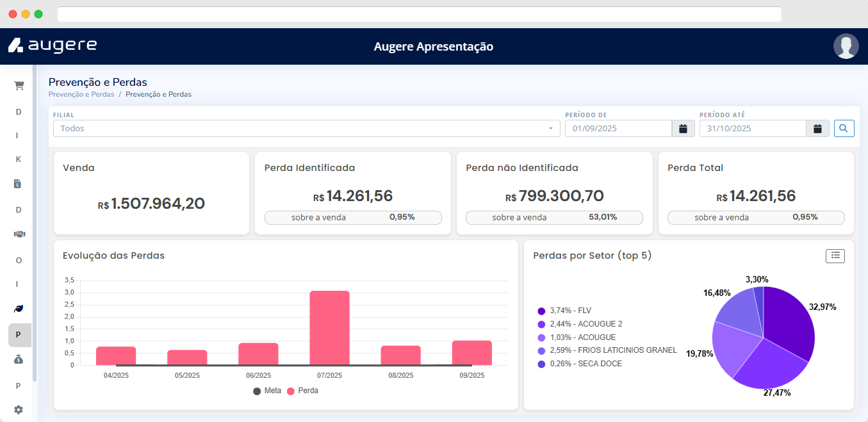Click the Prevenção e Perdas breadcrumb link
The height and width of the screenshot is (422, 868).
click(x=81, y=94)
